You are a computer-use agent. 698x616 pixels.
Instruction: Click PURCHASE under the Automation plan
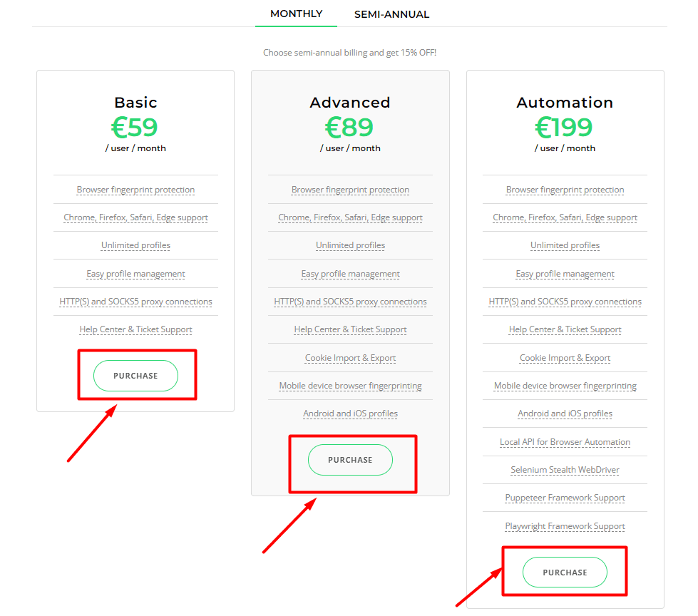[564, 572]
